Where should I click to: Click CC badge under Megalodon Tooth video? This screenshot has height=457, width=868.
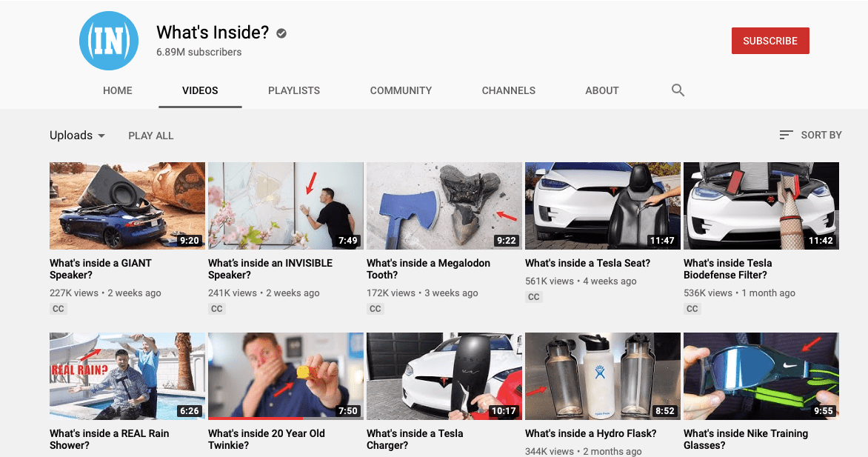pos(375,309)
